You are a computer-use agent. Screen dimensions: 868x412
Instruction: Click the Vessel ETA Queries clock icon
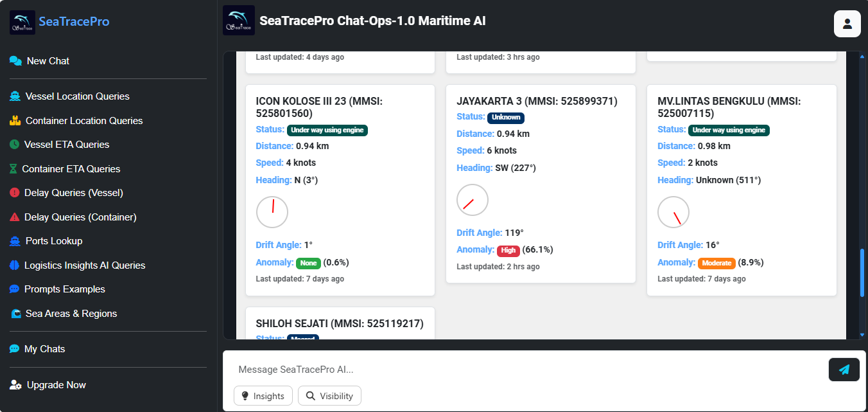pyautogui.click(x=14, y=145)
